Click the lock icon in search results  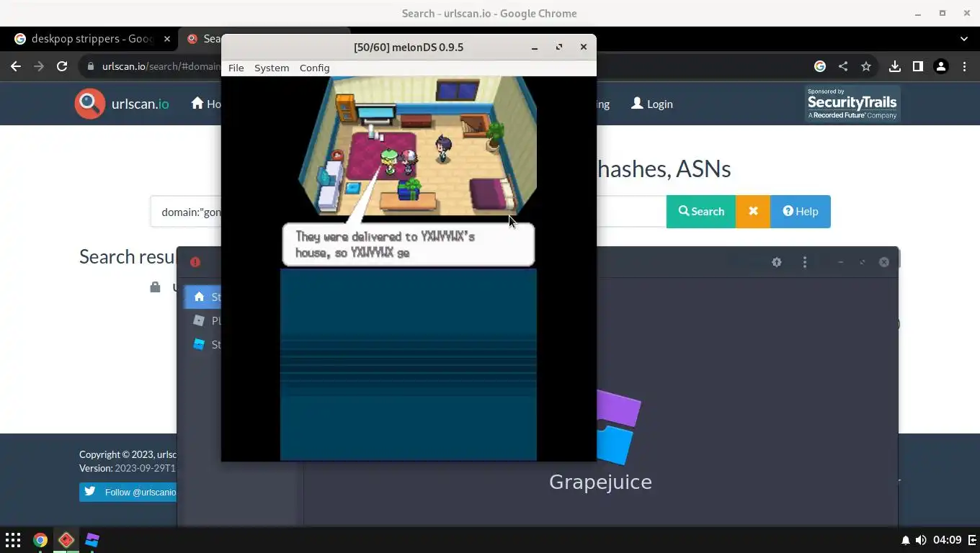[155, 287]
